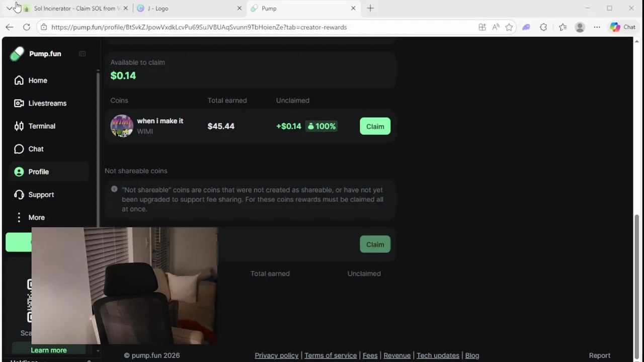Image resolution: width=644 pixels, height=362 pixels.
Task: Switch to the J - Logo tab
Action: (189, 9)
